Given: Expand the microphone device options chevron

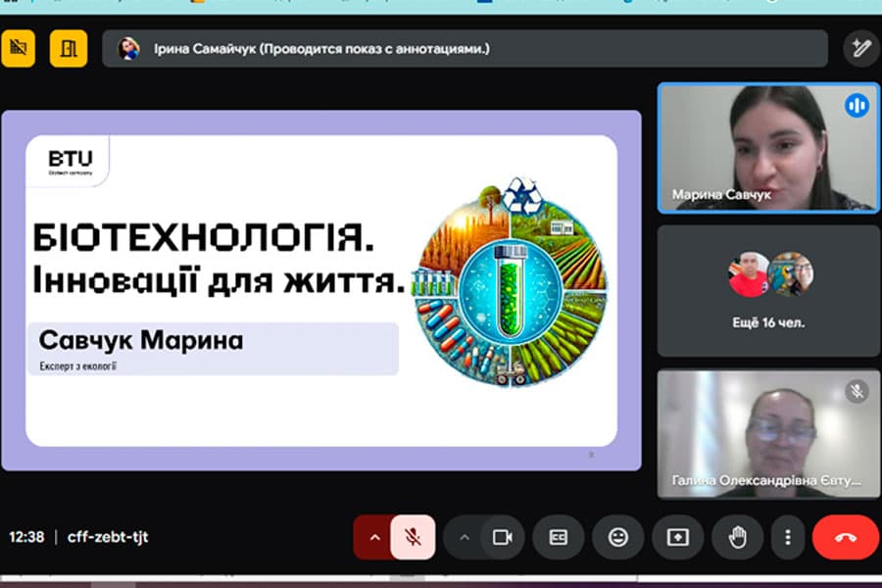Looking at the screenshot, I should 375,538.
